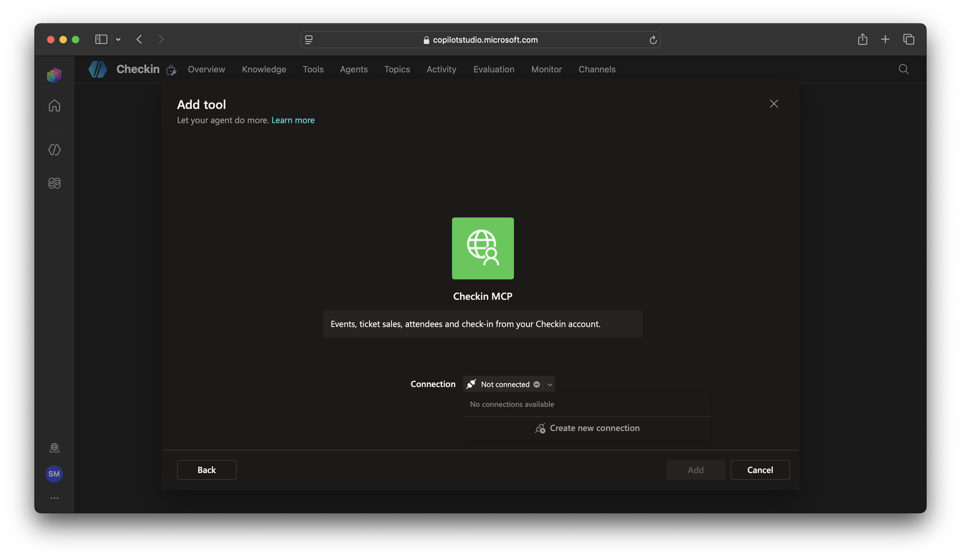Open the Agents icon in sidebar

(54, 150)
